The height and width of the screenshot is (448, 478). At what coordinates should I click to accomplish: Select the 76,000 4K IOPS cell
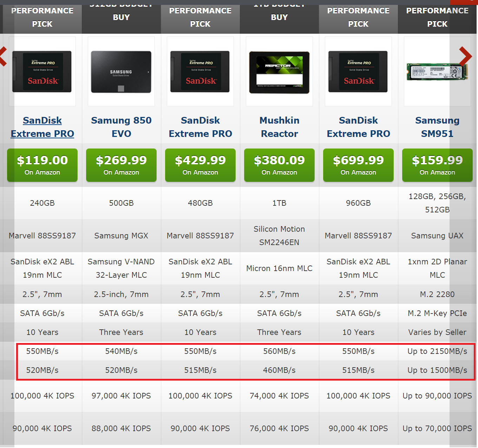(x=279, y=428)
